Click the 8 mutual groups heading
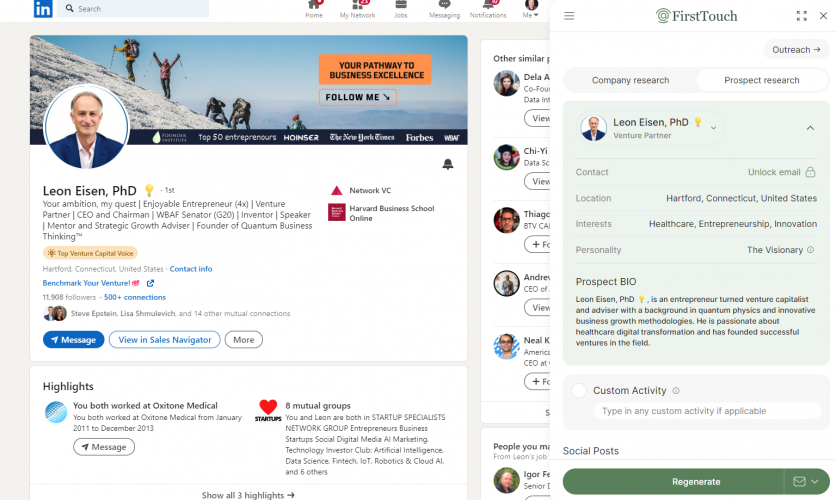Screen dimensions: 836x500 click(x=318, y=406)
